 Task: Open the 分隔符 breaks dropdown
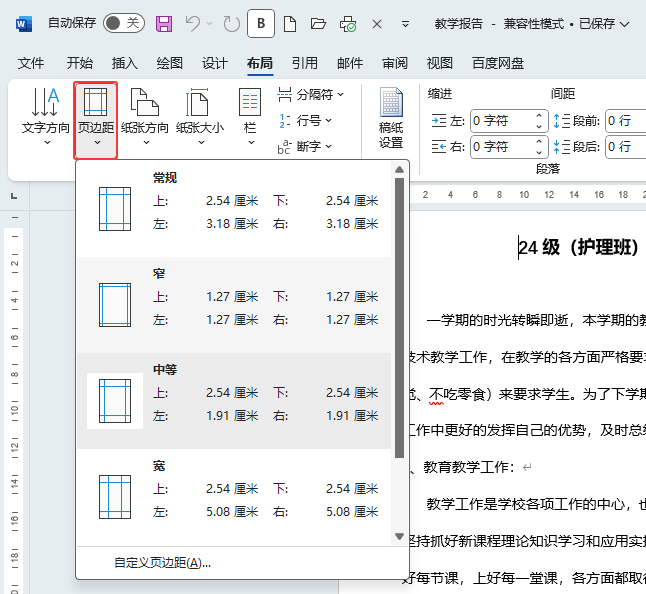tap(311, 95)
